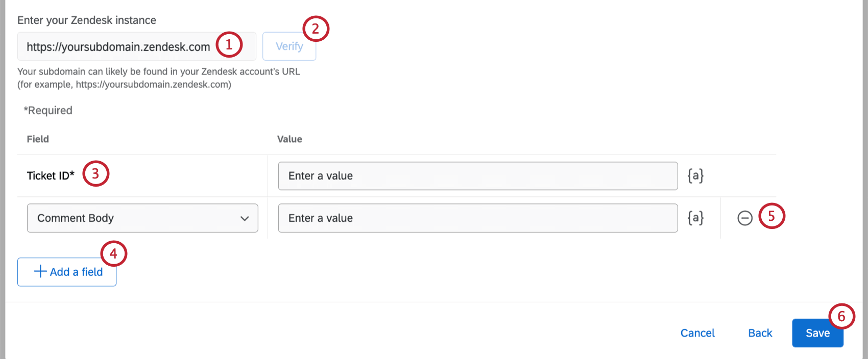
Task: Click the piped text icon for Comment Body
Action: 695,218
